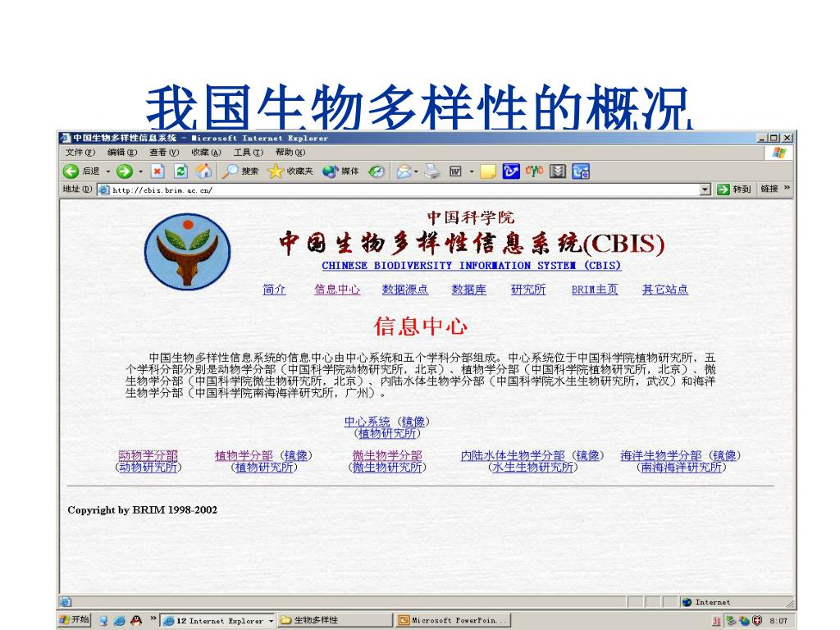This screenshot has height=630, width=840.
Task: Click the green Forward arrow icon
Action: pos(125,171)
